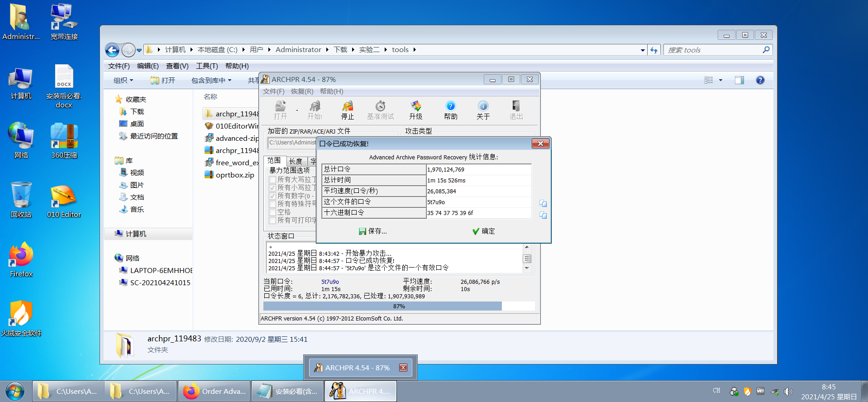
Task: Click the encrypted file path field
Action: [x=292, y=143]
